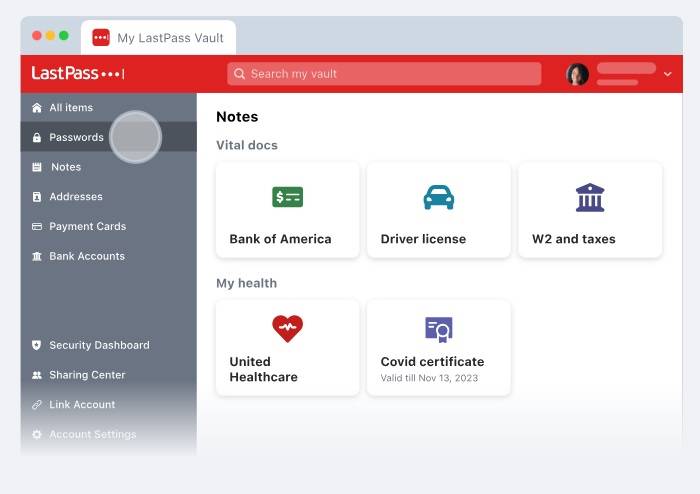
Task: Click the Vital docs folder heading
Action: click(247, 145)
